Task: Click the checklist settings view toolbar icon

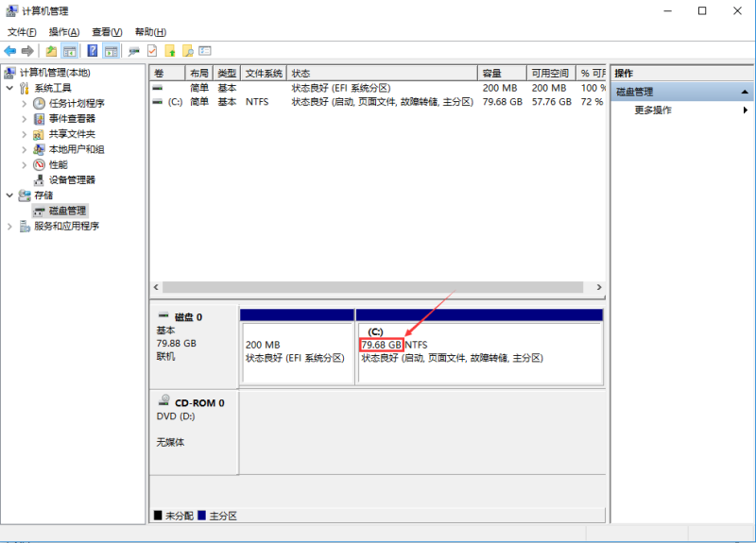Action: coord(205,51)
